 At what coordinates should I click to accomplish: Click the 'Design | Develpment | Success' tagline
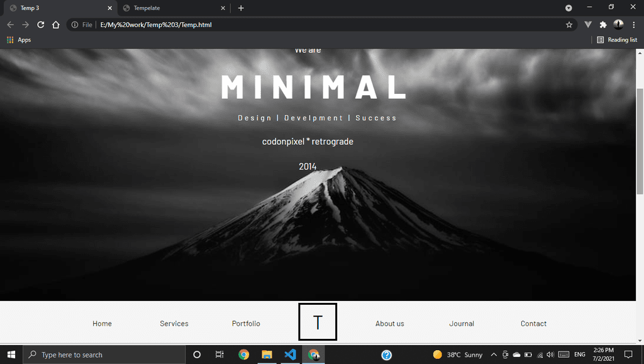pyautogui.click(x=317, y=118)
